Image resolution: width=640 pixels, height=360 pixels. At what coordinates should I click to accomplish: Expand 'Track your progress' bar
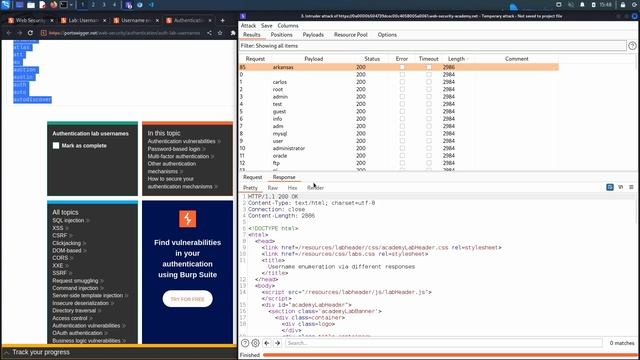pos(119,352)
